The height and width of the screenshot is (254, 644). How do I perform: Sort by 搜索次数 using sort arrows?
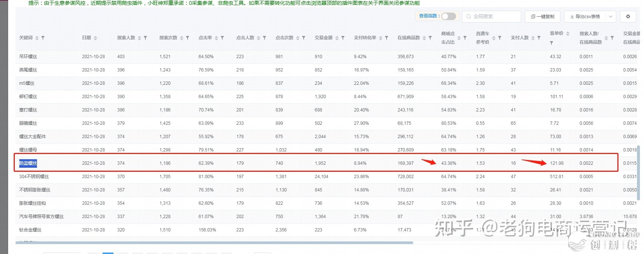coord(182,38)
